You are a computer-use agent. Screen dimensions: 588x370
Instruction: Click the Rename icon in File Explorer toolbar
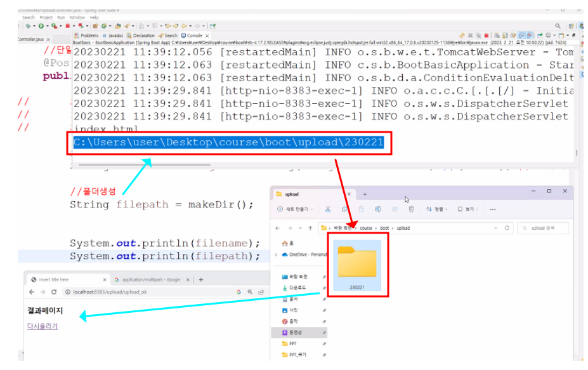378,209
